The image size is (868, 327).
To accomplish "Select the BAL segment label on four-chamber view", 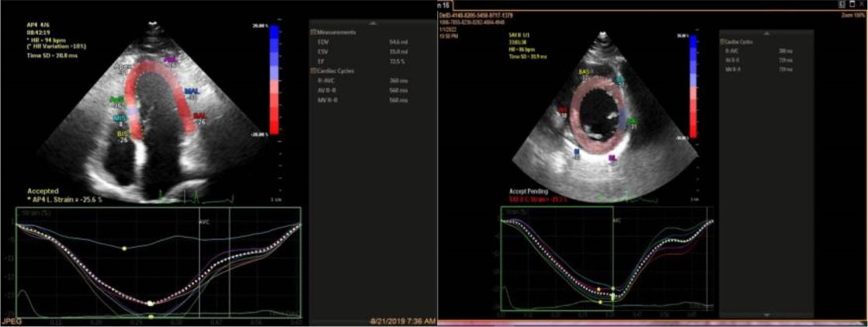I will [x=200, y=115].
